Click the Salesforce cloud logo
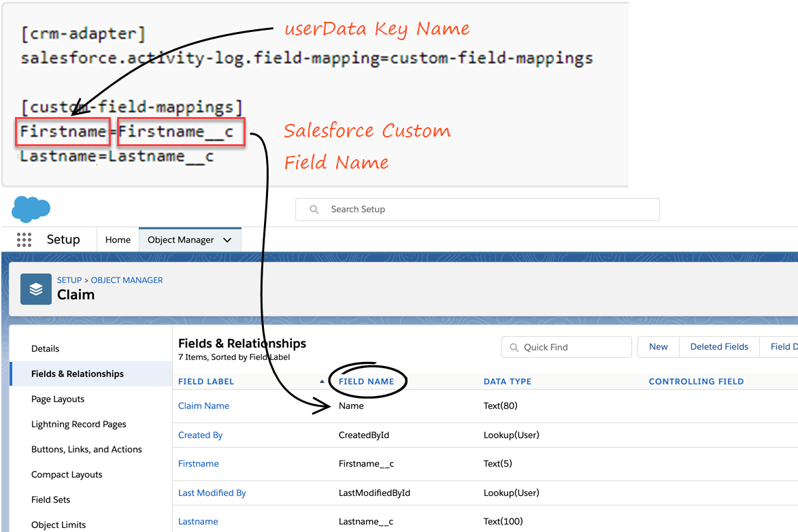This screenshot has height=532, width=798. click(x=31, y=209)
